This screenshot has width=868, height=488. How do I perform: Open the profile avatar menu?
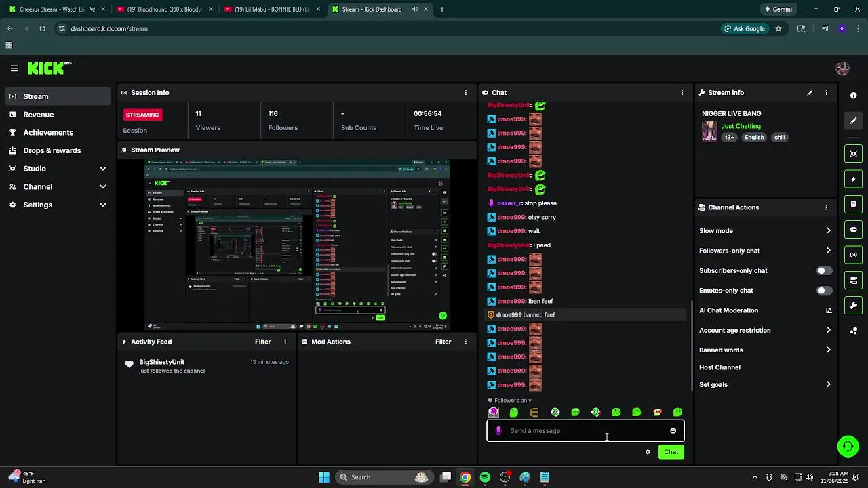click(843, 68)
